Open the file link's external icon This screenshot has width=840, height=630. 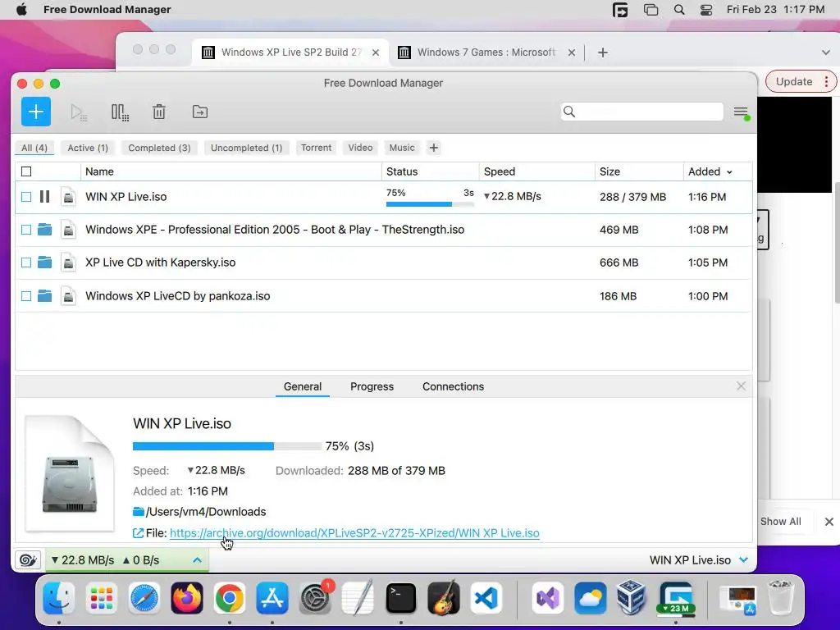click(x=138, y=533)
